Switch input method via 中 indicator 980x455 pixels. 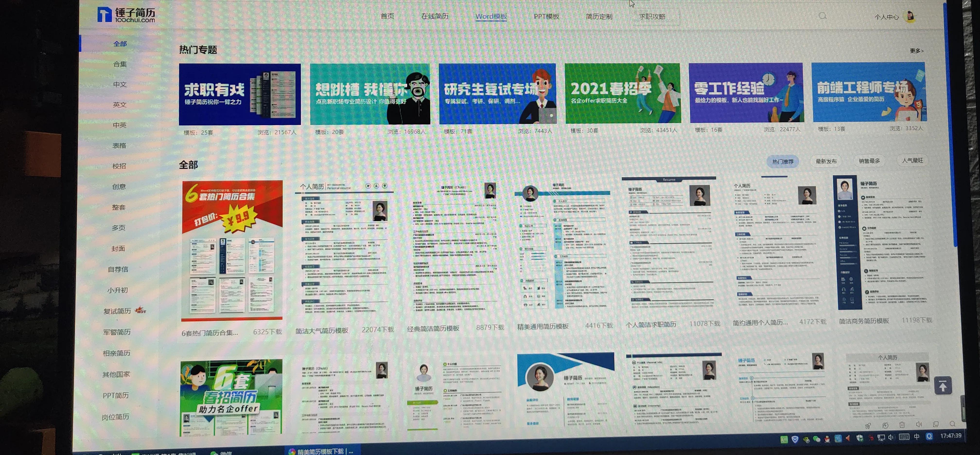tap(917, 437)
